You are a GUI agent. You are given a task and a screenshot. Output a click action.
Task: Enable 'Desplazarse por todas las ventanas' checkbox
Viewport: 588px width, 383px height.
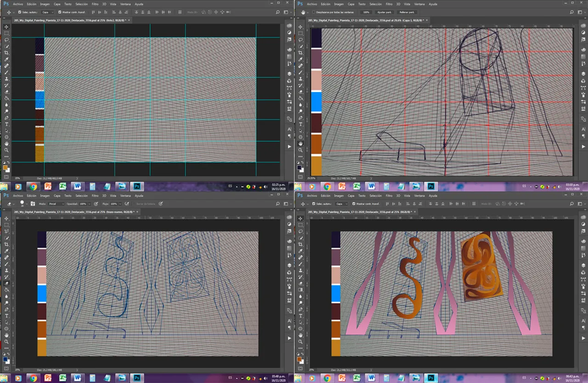(314, 12)
